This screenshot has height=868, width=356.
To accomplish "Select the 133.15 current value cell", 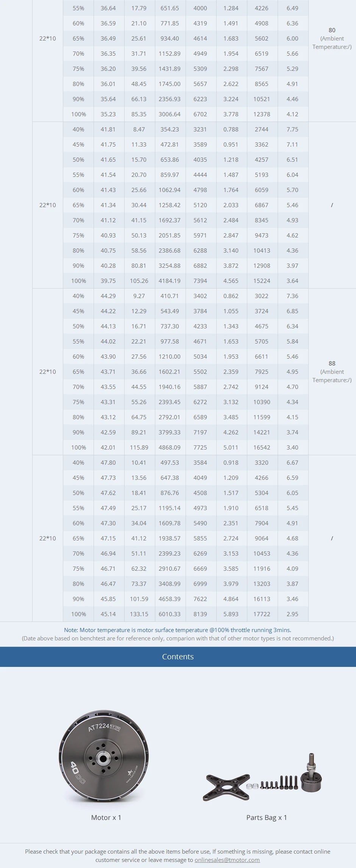I will 139,614.
